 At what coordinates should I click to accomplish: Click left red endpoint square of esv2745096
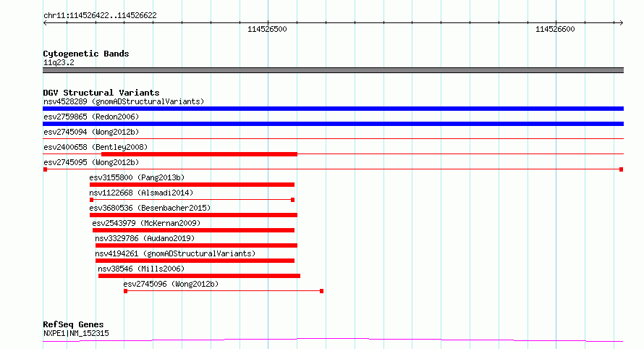[126, 291]
